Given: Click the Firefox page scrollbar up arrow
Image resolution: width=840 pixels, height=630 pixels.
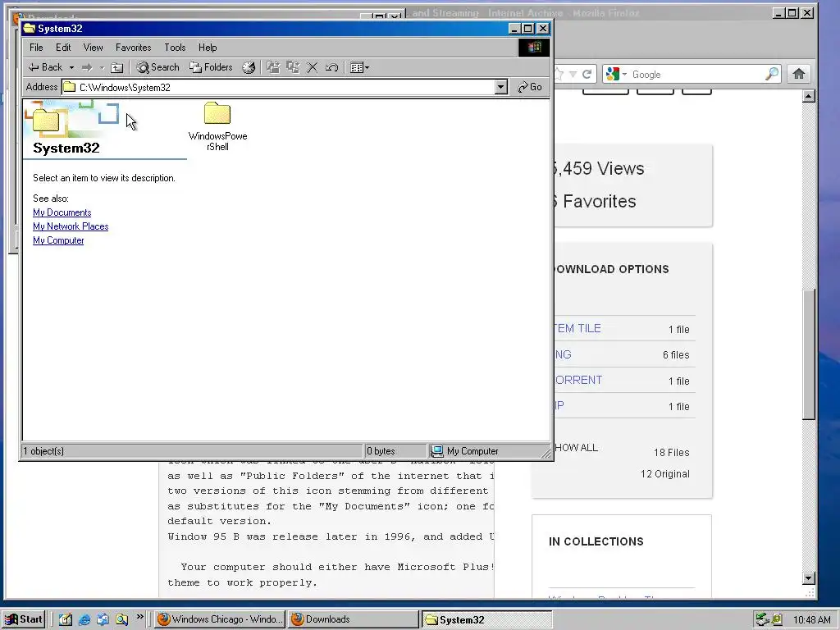Looking at the screenshot, I should (809, 96).
